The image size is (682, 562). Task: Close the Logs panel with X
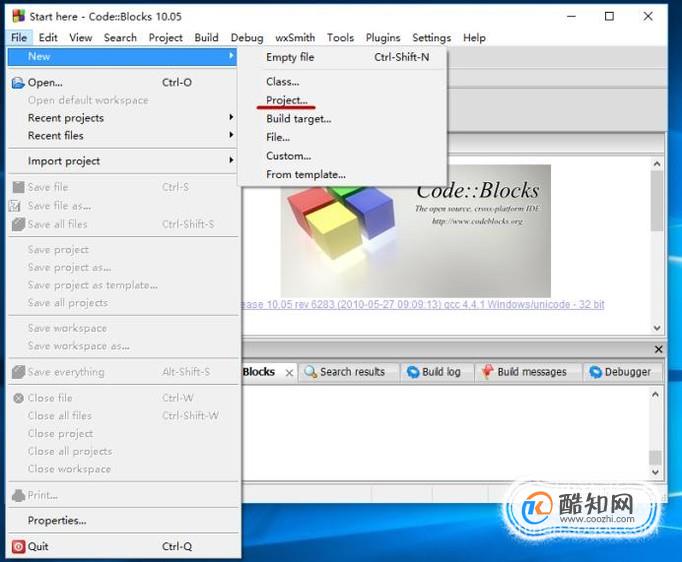659,349
